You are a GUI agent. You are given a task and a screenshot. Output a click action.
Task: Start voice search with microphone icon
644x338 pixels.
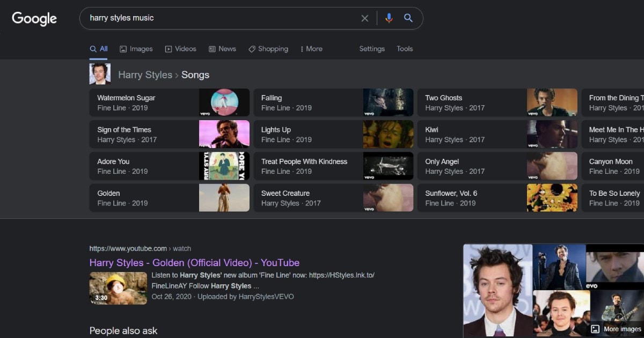[x=389, y=18]
